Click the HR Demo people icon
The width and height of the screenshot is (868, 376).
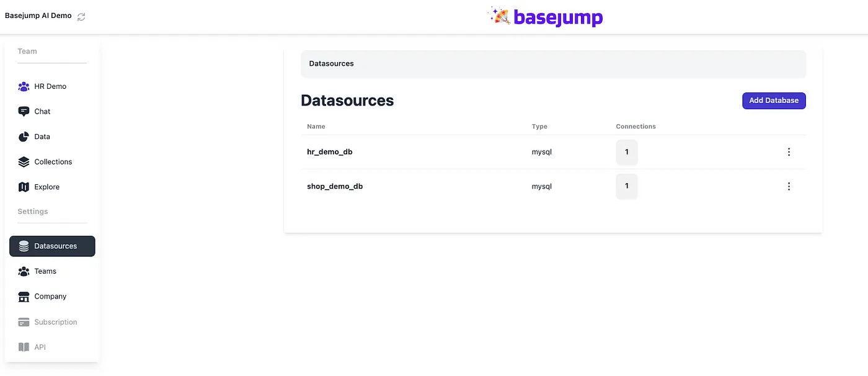pyautogui.click(x=24, y=86)
